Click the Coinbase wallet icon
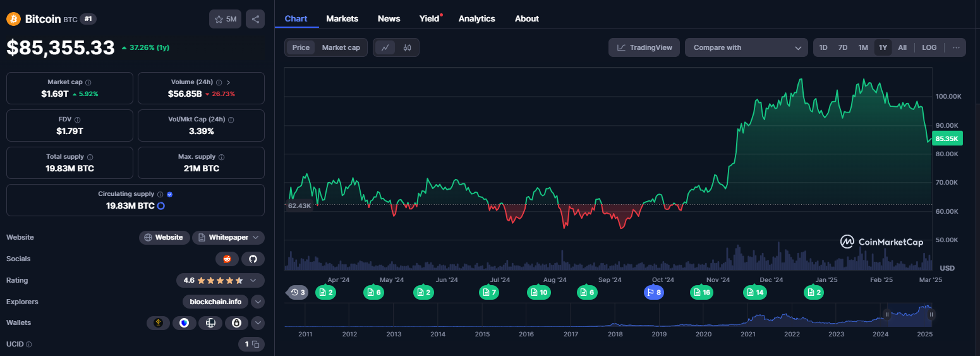980x356 pixels. [x=184, y=323]
